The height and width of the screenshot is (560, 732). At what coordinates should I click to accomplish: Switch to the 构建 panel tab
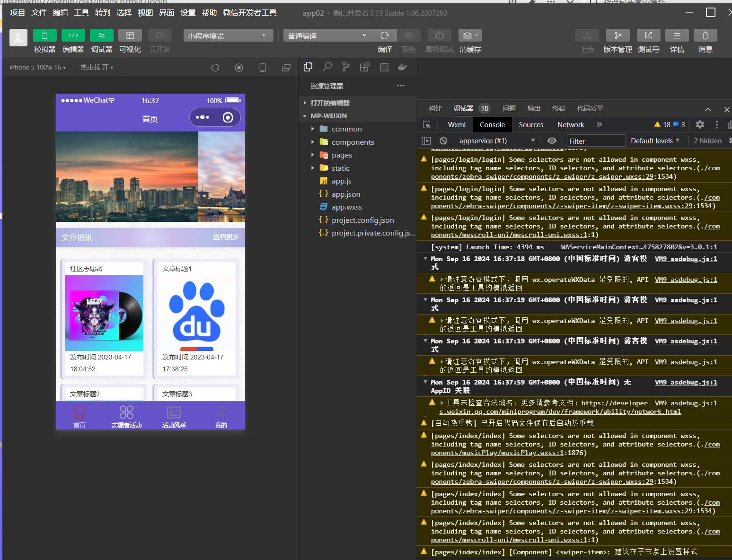tap(435, 108)
